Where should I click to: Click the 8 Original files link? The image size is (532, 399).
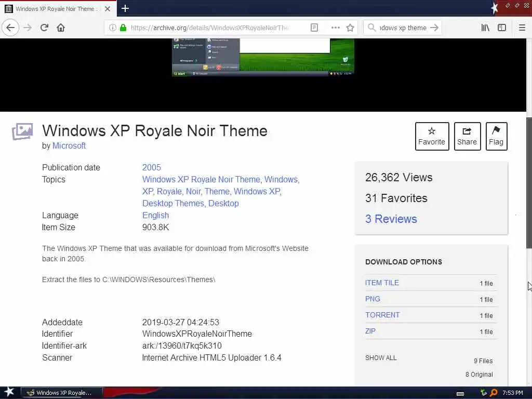[479, 374]
